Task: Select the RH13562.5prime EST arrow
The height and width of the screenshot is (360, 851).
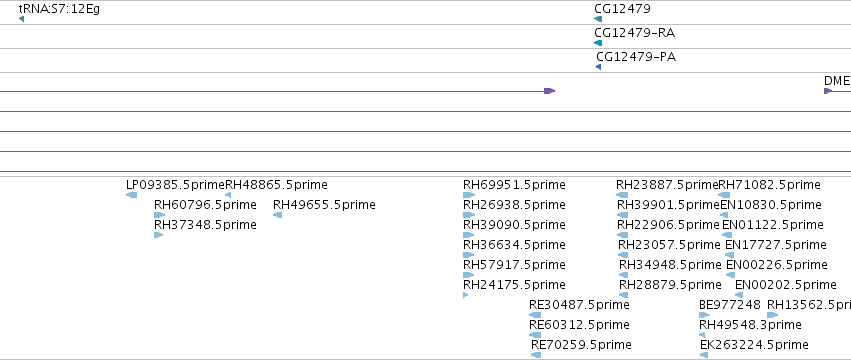Action: [x=773, y=315]
